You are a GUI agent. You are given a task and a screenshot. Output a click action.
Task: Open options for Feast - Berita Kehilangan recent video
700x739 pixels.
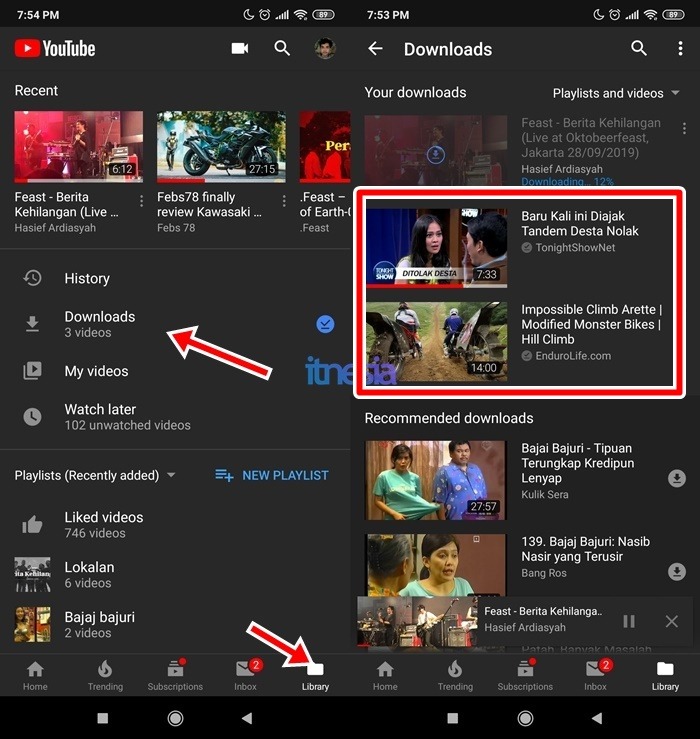(141, 201)
